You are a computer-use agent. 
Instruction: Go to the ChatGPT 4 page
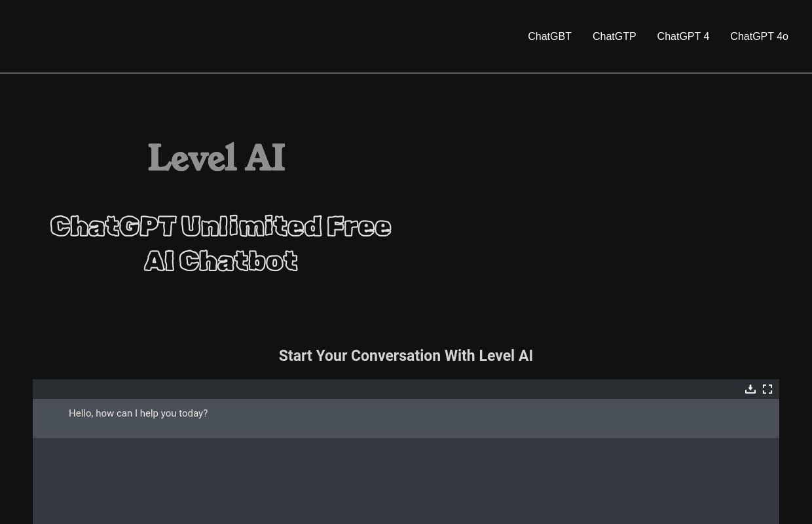pyautogui.click(x=683, y=36)
